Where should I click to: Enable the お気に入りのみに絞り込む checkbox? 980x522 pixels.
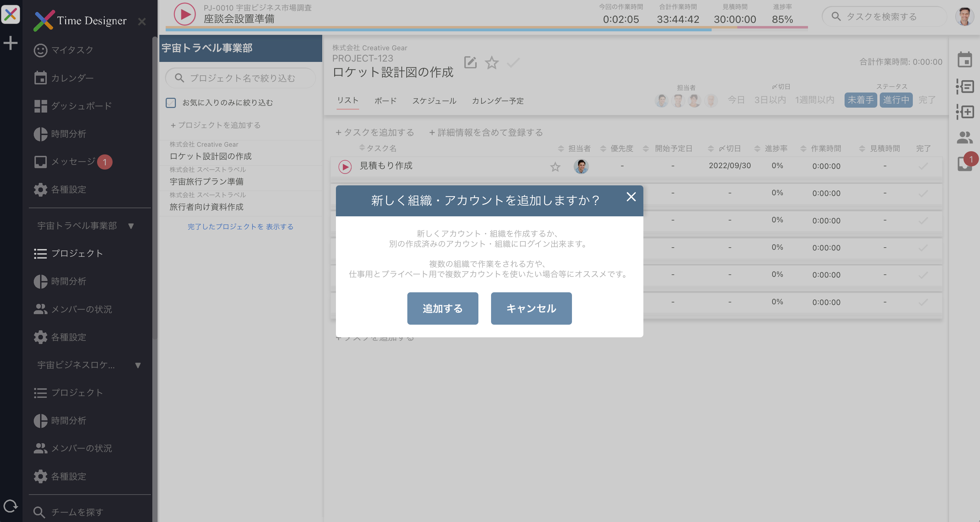[171, 103]
